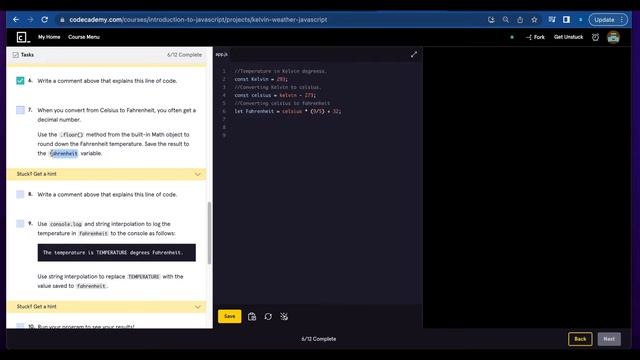This screenshot has width=640, height=360.
Task: Reset the workspace with the refresh icon
Action: 268,316
